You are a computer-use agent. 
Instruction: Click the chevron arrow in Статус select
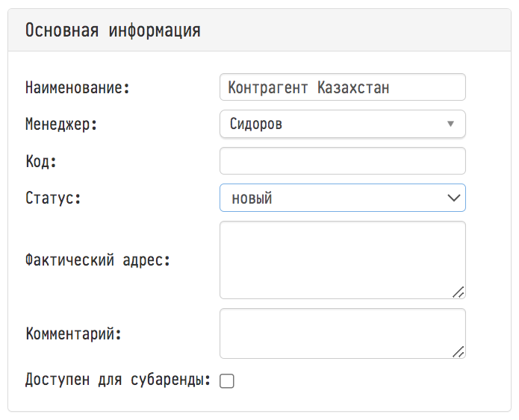click(453, 198)
